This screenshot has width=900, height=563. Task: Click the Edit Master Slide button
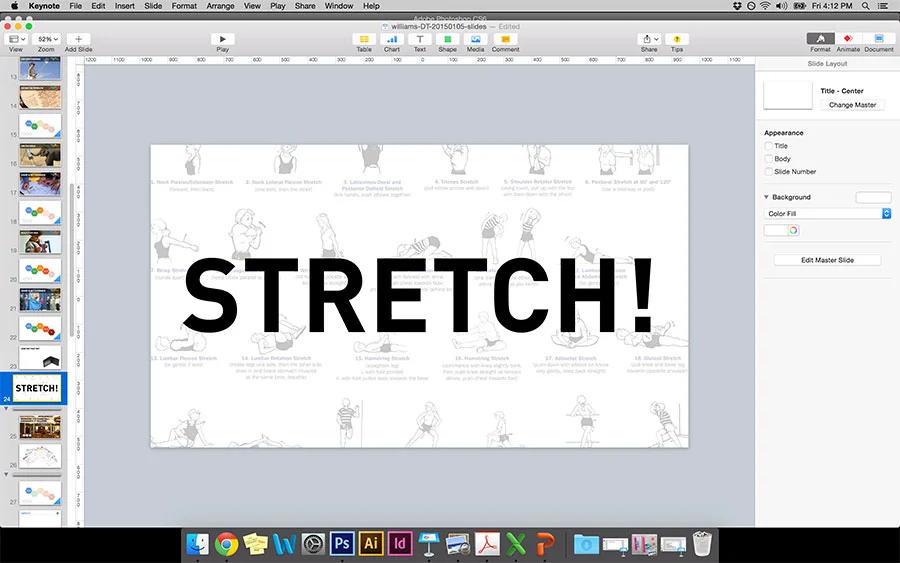[827, 260]
